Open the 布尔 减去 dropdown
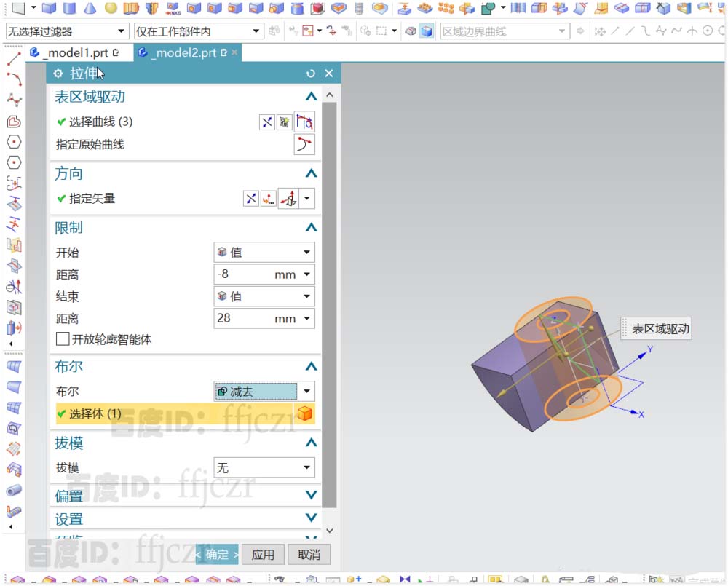 pos(264,392)
